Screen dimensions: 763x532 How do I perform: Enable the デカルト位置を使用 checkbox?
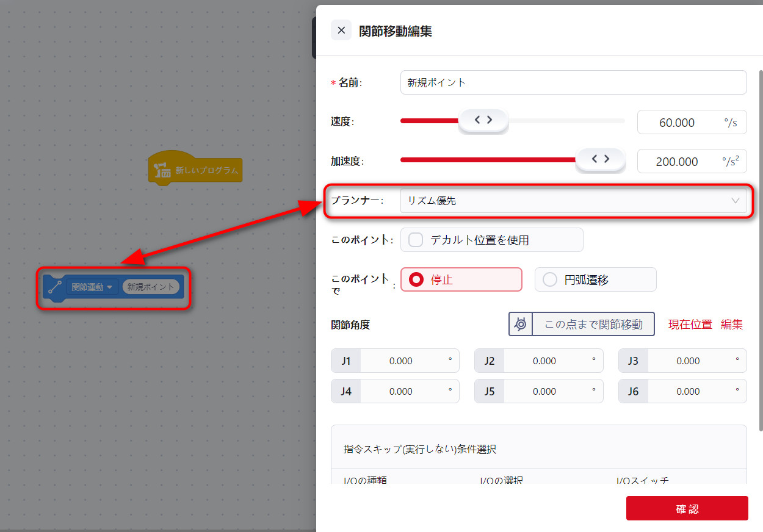click(x=416, y=240)
